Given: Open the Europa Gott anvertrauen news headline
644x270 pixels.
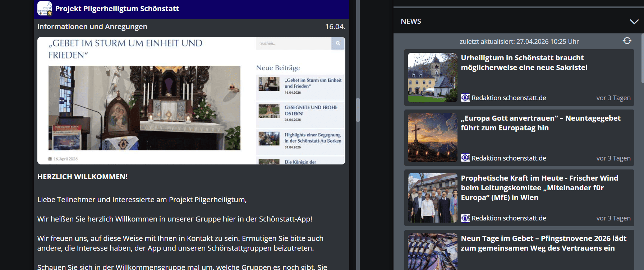Looking at the screenshot, I should [x=540, y=123].
